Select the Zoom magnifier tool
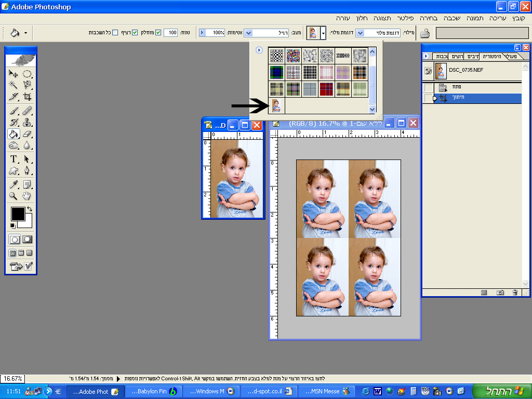Viewport: 532px width, 399px height. tap(14, 196)
